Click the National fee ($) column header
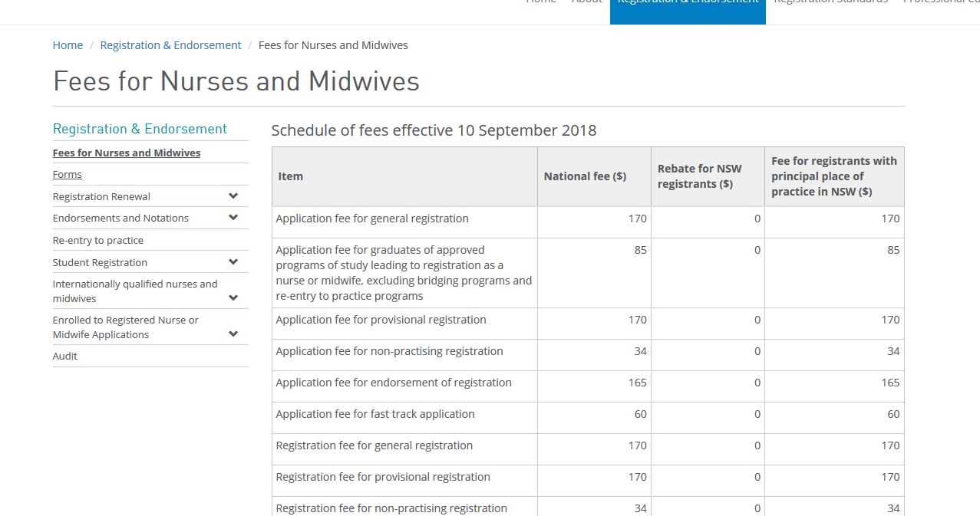The height and width of the screenshot is (516, 980). click(585, 176)
